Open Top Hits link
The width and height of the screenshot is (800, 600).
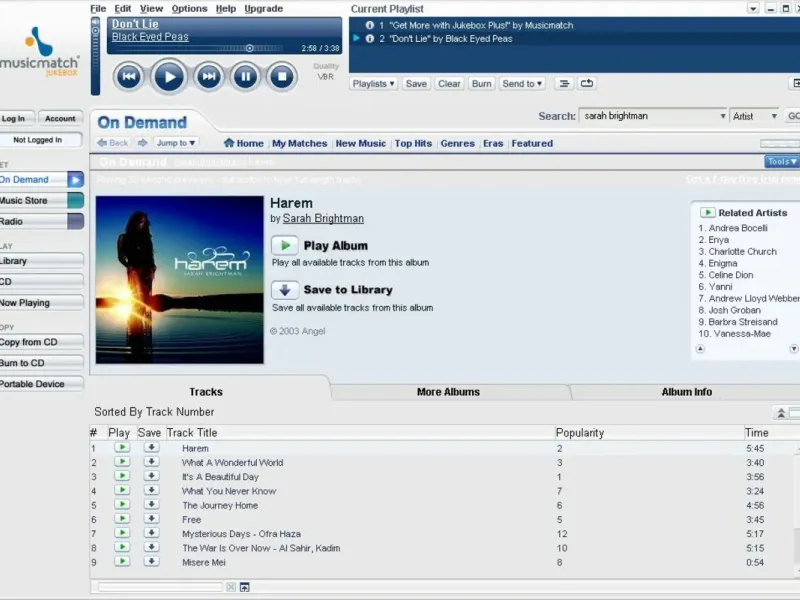[413, 143]
